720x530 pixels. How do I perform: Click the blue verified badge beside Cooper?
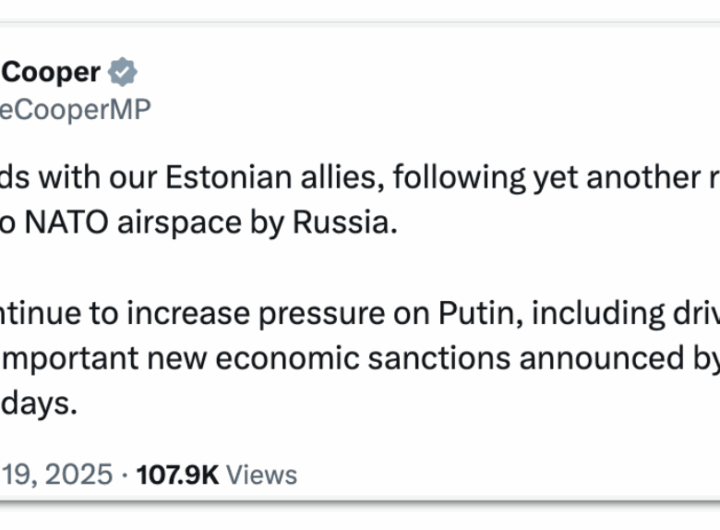123,72
